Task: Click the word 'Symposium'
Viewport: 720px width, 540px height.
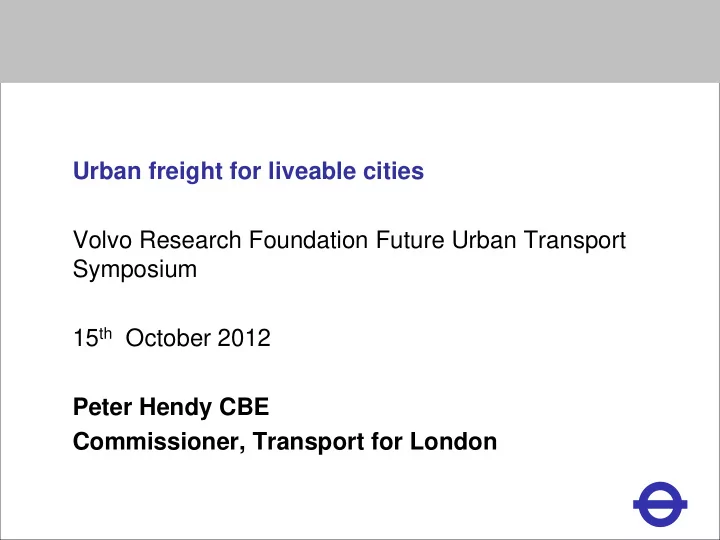Action: pos(135,270)
